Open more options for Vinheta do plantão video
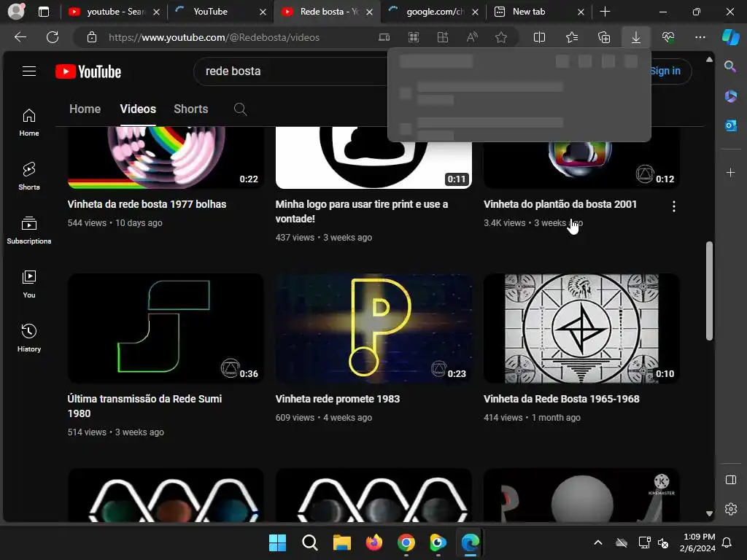 point(673,206)
